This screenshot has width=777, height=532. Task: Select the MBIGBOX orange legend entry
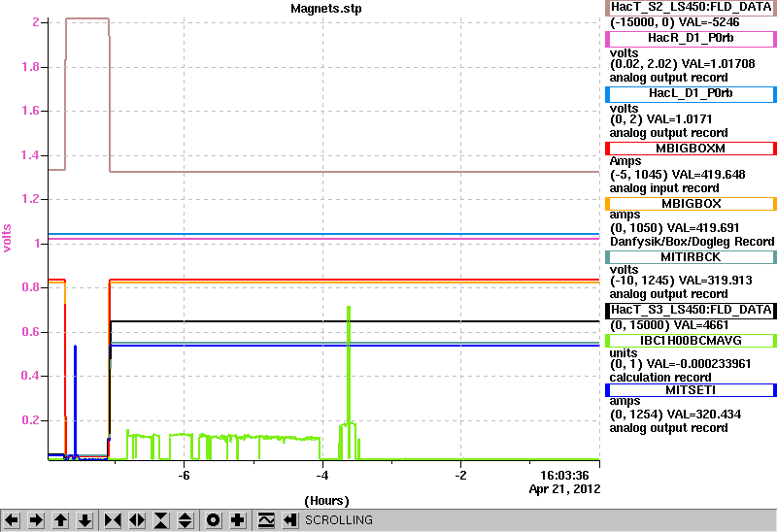(691, 204)
